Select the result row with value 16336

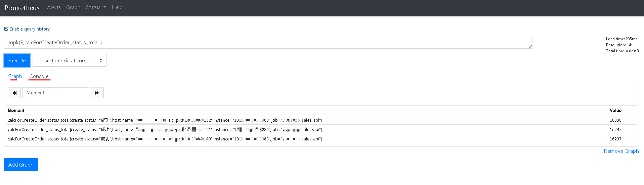click(x=321, y=120)
